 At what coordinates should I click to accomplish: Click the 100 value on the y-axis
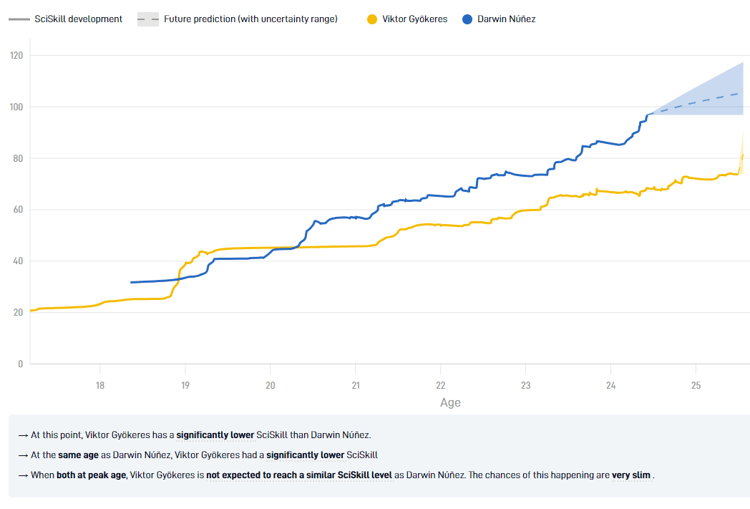click(x=16, y=107)
